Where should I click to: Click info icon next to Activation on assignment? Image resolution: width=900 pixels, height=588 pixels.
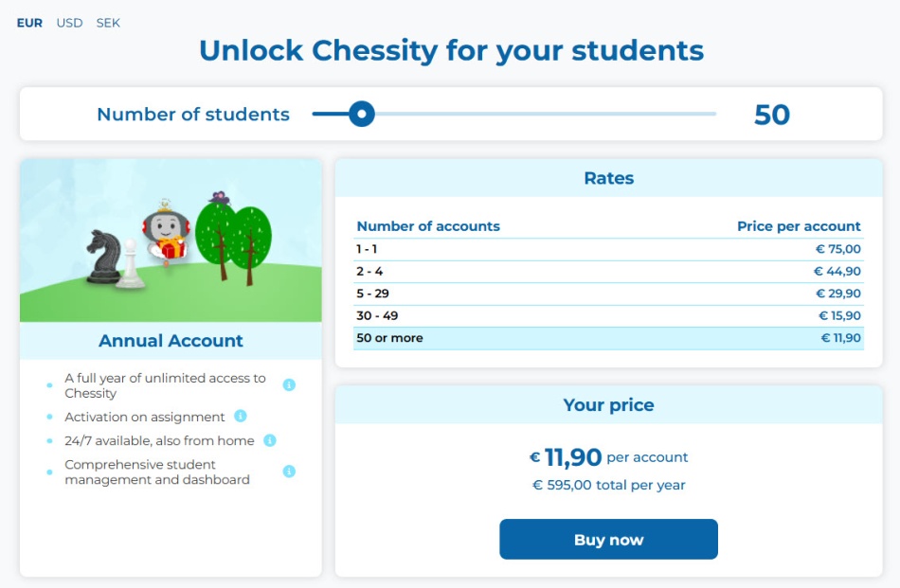(x=241, y=416)
